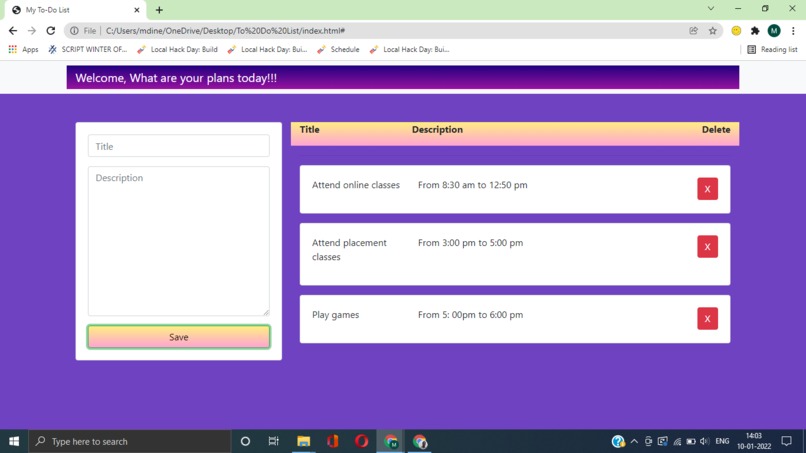Show hidden system tray icons
This screenshot has width=806, height=453.
pos(634,441)
